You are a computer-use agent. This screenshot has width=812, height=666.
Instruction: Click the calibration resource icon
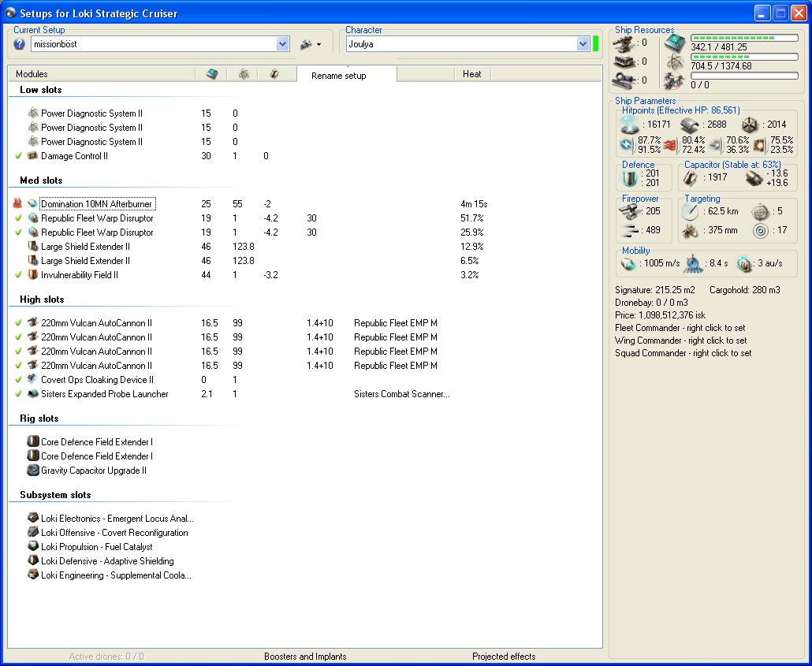pyautogui.click(x=624, y=81)
